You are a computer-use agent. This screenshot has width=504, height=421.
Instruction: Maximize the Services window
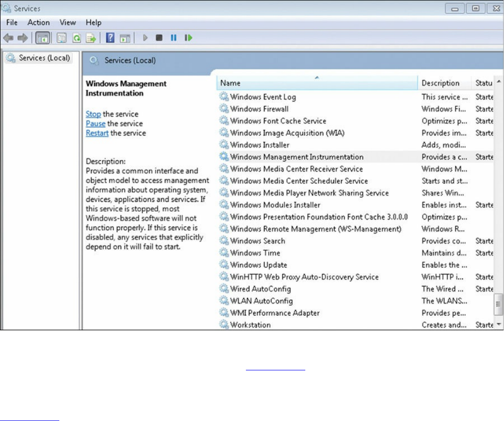(x=476, y=8)
